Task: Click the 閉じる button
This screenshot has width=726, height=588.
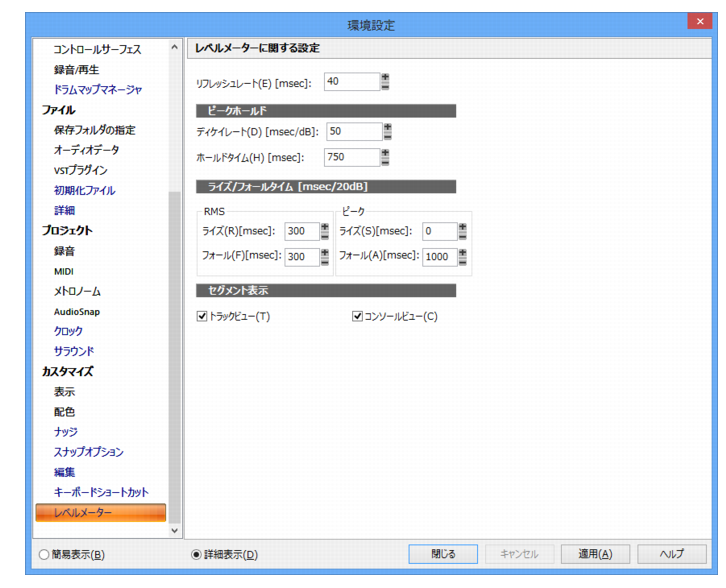Action: point(443,554)
